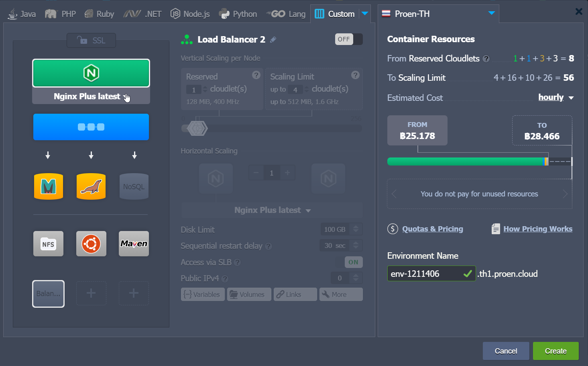Click the green estimated cost usage bar
The image size is (588, 366).
(x=465, y=162)
